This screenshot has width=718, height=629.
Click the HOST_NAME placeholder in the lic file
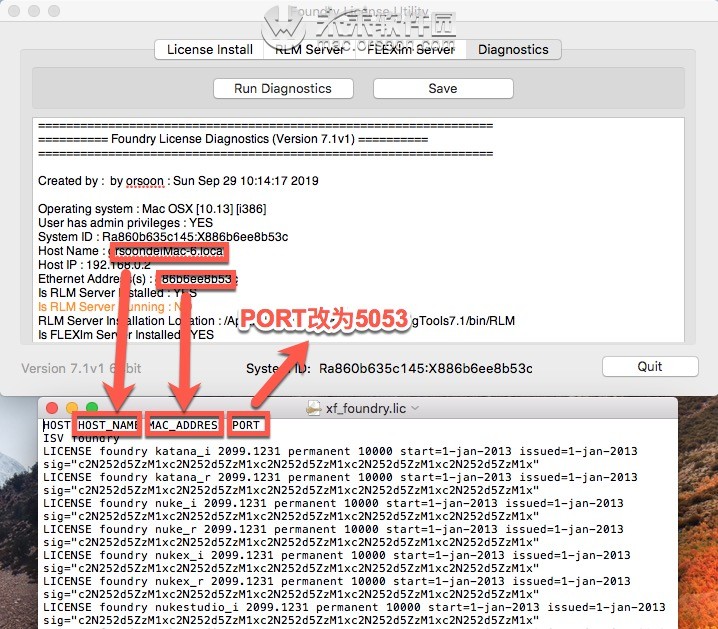[108, 425]
